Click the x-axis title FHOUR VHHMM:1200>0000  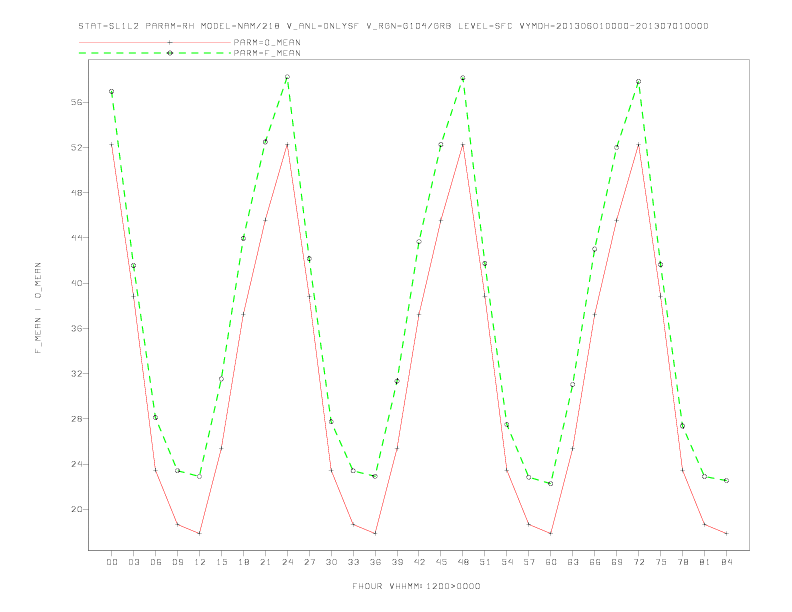pyautogui.click(x=416, y=586)
